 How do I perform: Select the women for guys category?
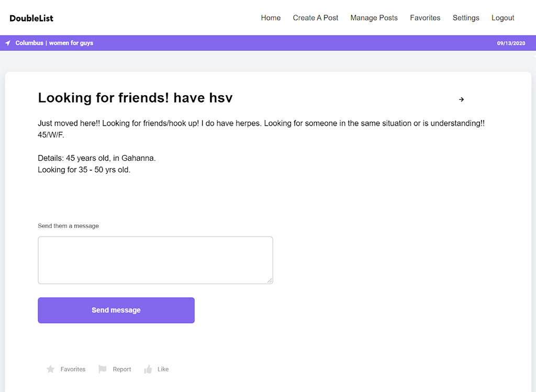click(x=71, y=43)
